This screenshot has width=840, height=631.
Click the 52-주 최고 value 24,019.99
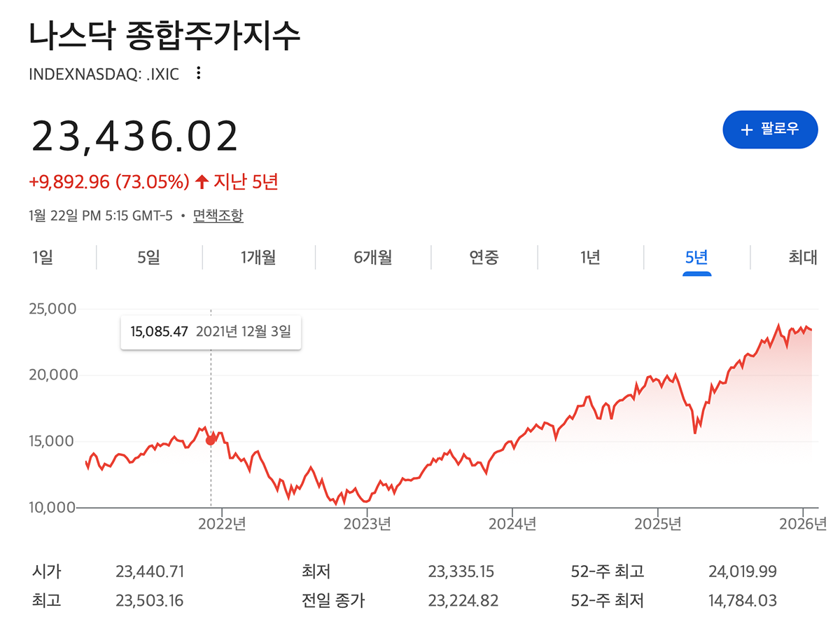(x=743, y=572)
